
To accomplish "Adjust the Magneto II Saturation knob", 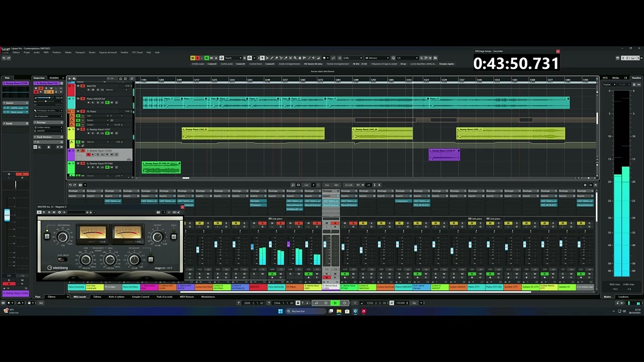I will pyautogui.click(x=62, y=237).
